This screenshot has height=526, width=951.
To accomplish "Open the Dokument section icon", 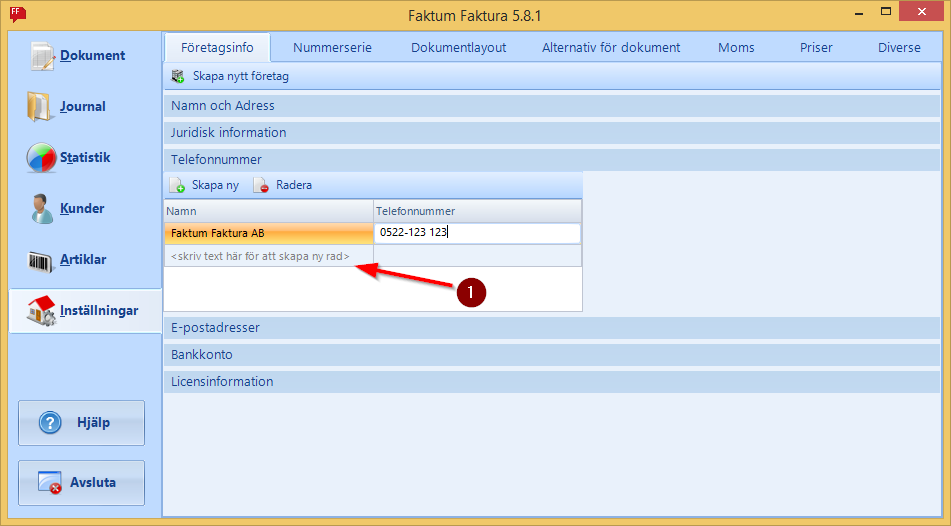I will click(x=42, y=56).
